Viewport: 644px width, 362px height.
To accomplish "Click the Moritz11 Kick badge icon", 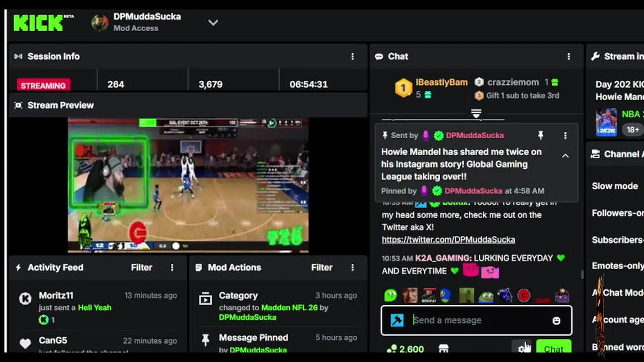I will pyautogui.click(x=25, y=299).
